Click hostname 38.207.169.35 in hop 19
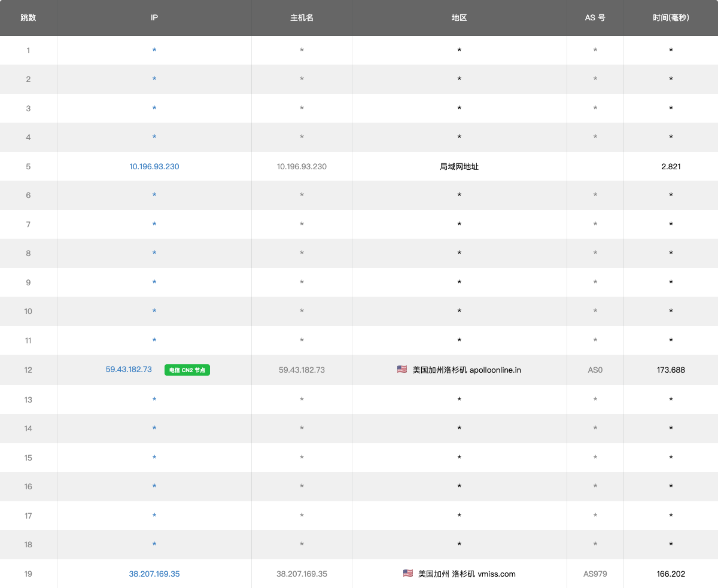Image resolution: width=718 pixels, height=588 pixels. pyautogui.click(x=302, y=574)
